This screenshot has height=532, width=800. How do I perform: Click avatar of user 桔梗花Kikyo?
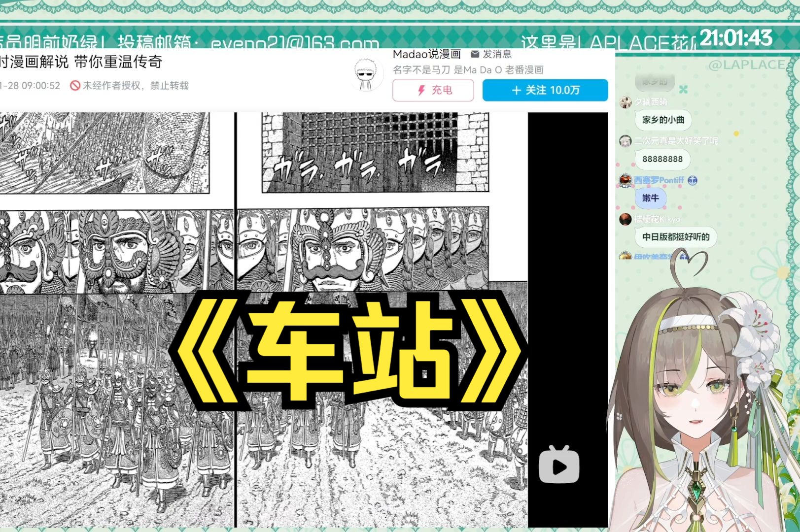[626, 219]
